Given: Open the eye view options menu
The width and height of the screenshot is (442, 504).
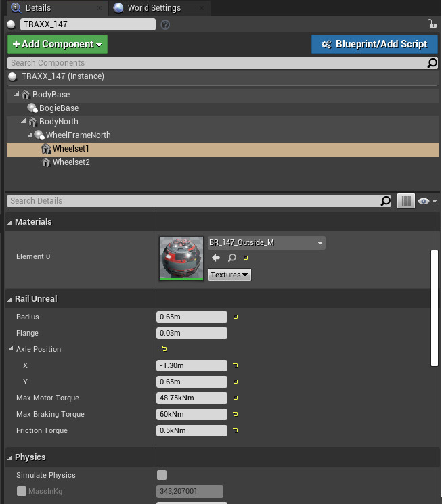Looking at the screenshot, I should (428, 201).
